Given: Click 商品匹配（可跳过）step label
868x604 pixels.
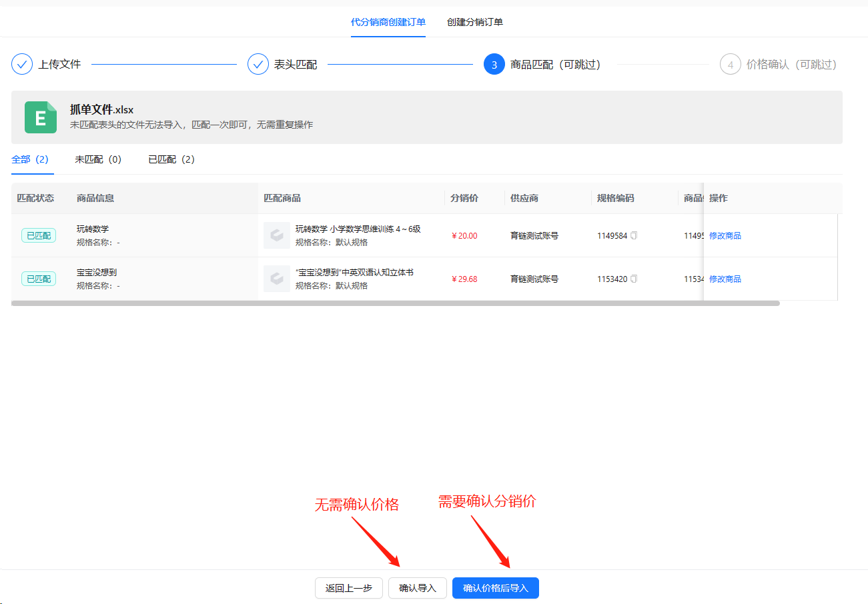Looking at the screenshot, I should [556, 64].
